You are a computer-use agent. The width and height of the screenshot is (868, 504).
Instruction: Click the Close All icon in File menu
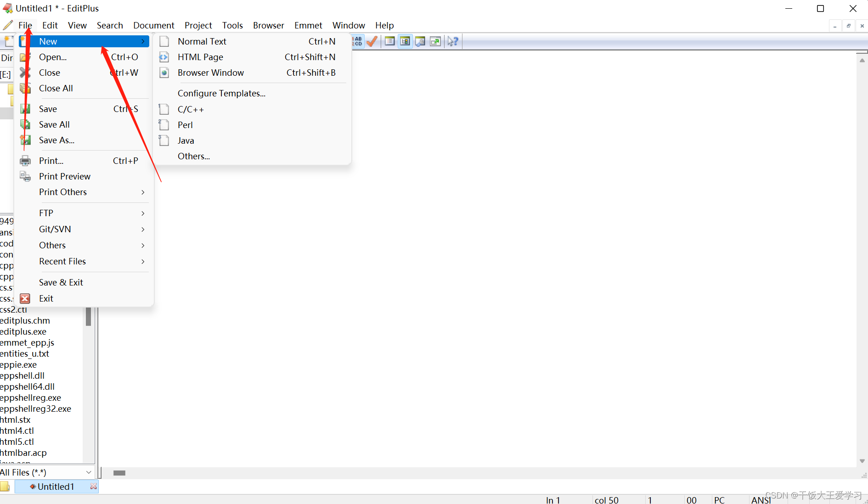click(x=25, y=88)
